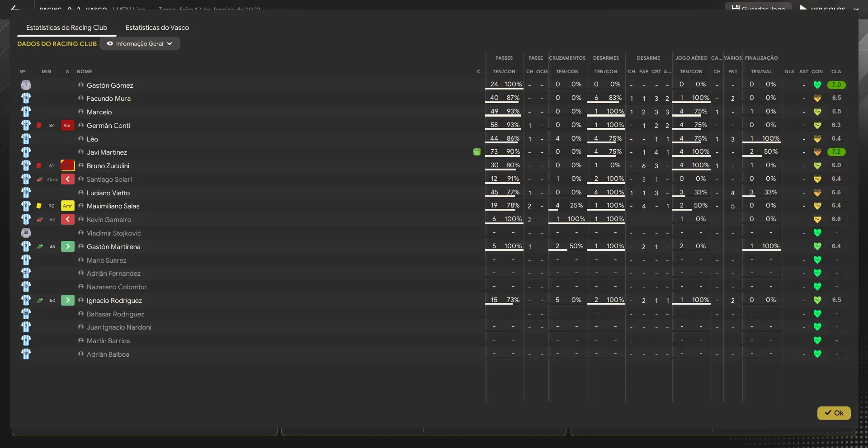Click Marcelo's kit shirt icon

click(26, 112)
